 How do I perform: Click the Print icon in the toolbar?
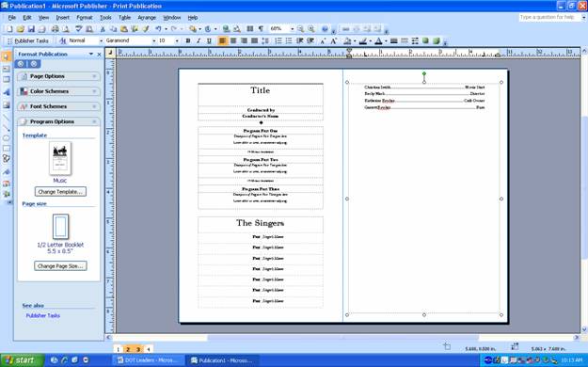(56, 29)
